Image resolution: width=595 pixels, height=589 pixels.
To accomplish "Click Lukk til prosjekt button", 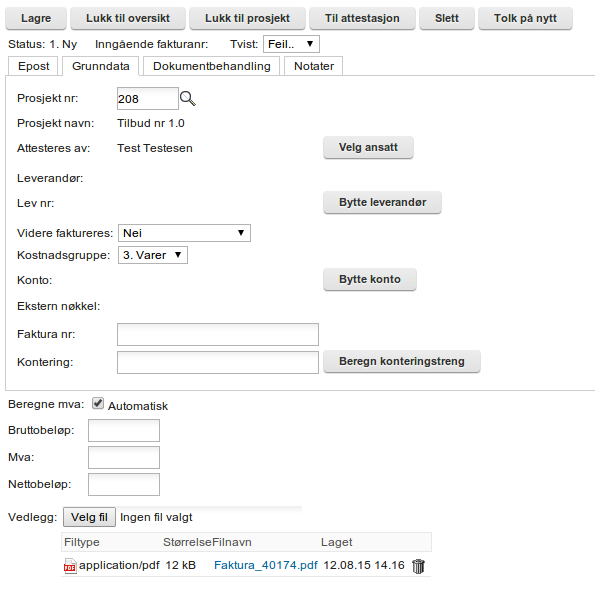I will click(247, 18).
